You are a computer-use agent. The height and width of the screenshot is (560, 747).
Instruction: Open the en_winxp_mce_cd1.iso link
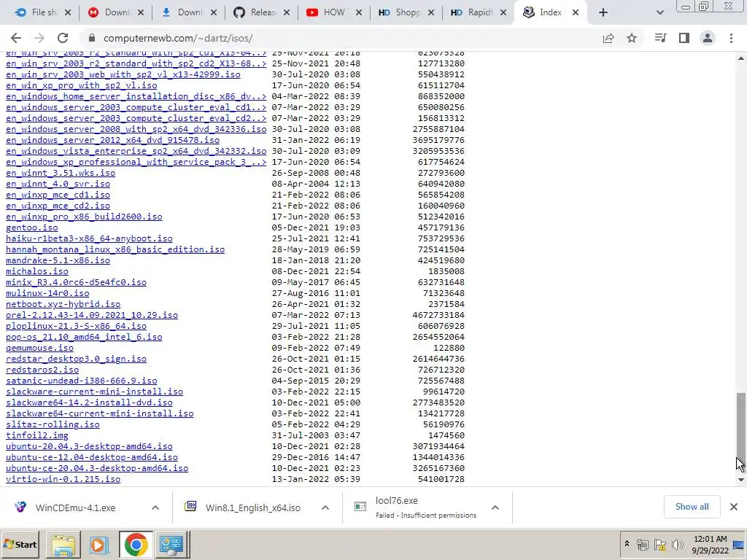tap(58, 195)
